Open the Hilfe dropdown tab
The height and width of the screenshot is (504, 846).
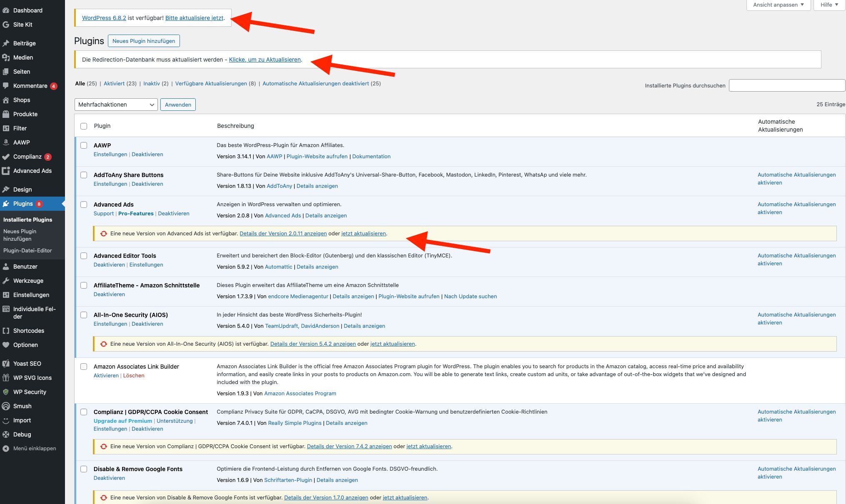point(829,5)
